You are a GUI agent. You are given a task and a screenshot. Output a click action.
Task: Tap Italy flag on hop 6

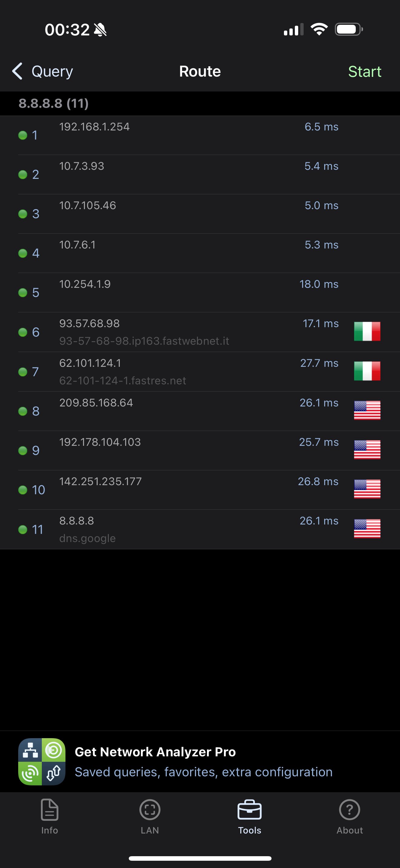(367, 332)
